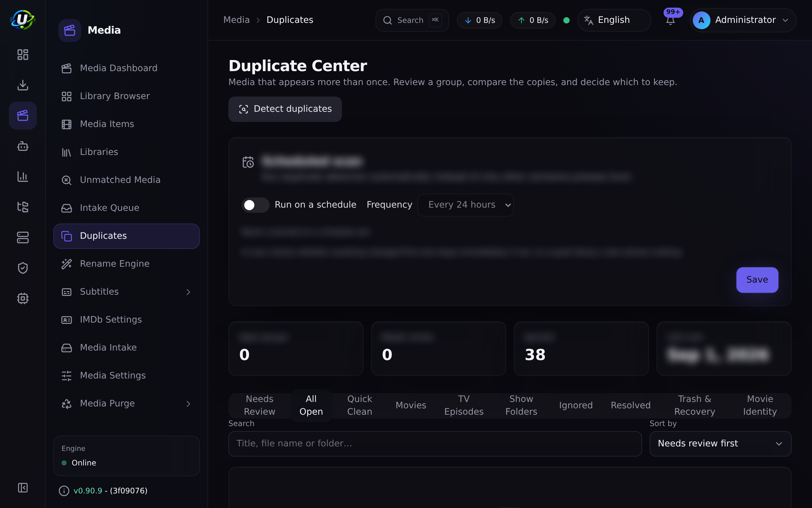
Task: Expand the Media Purge submenu chevron
Action: pos(188,404)
